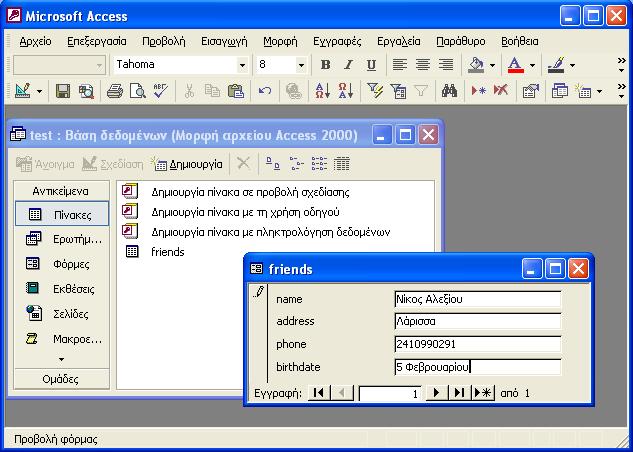633x452 pixels.
Task: Click the Apply Filter funnel icon
Action: (421, 91)
